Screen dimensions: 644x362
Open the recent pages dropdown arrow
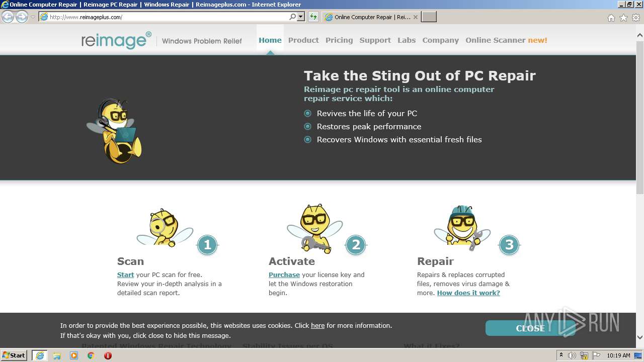(33, 17)
